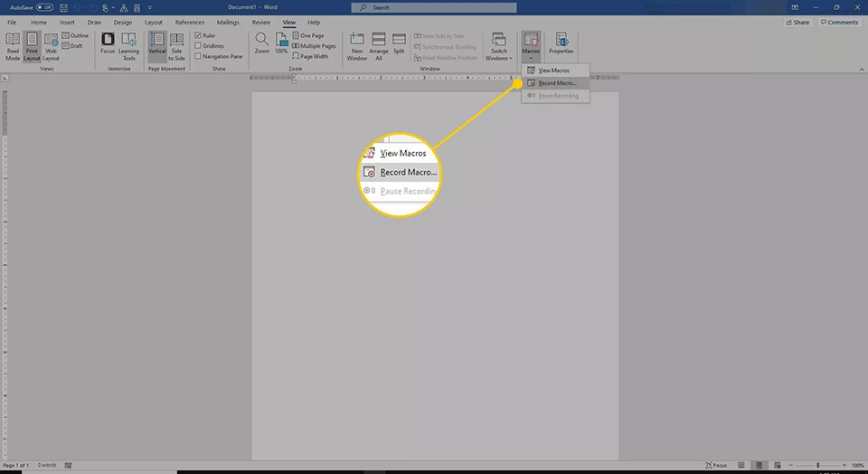Click zoom in plus button

(x=844, y=465)
